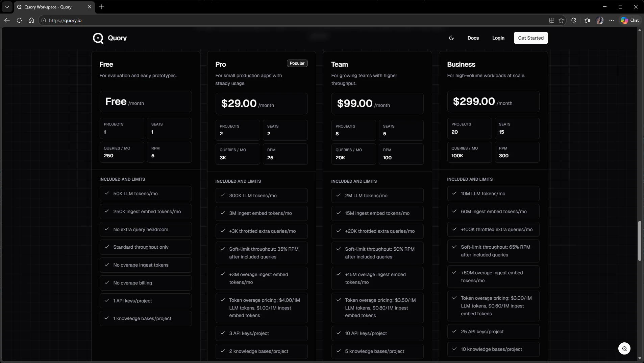Click the Business plan heading
This screenshot has width=644, height=363.
(x=461, y=64)
